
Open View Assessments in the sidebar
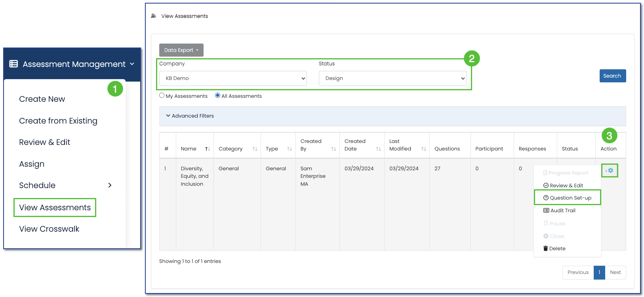[x=55, y=208]
